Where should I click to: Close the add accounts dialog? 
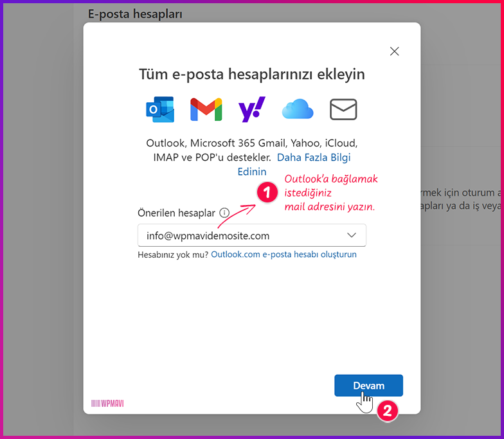(x=395, y=51)
